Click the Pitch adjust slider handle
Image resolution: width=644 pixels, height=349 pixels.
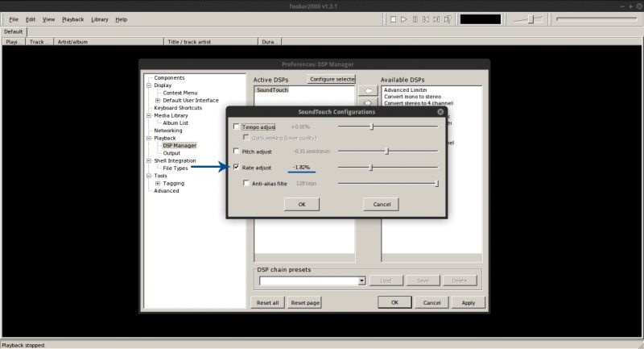click(387, 151)
